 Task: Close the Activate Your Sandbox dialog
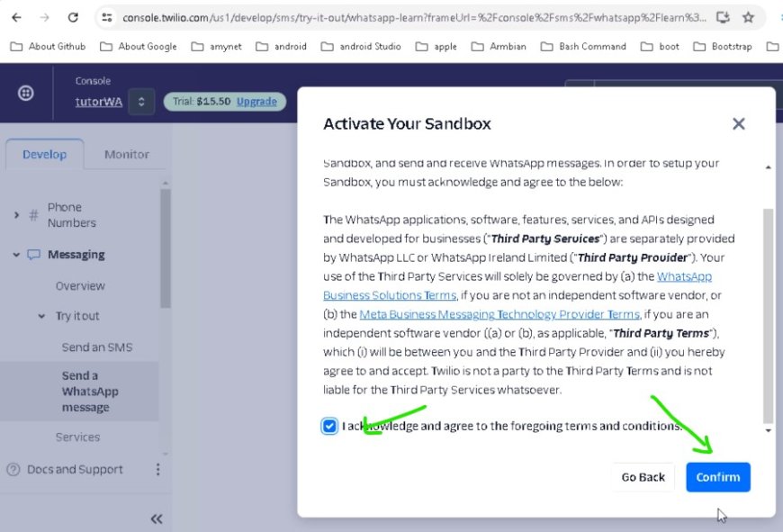point(739,124)
